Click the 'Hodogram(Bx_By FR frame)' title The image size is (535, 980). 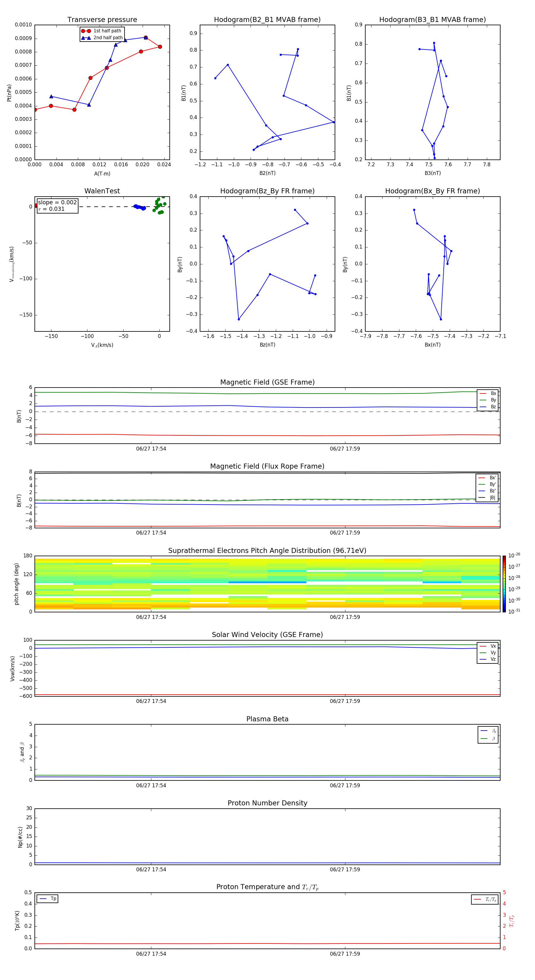(432, 191)
